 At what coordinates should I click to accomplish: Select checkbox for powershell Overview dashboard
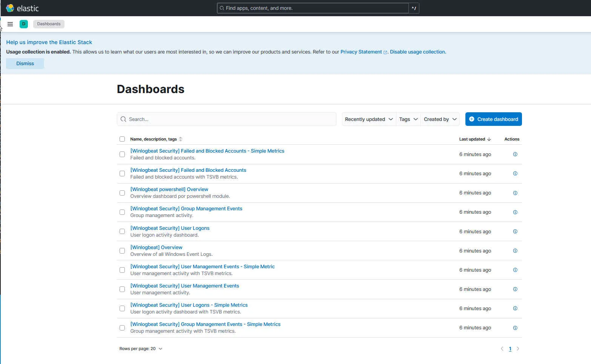coord(122,193)
